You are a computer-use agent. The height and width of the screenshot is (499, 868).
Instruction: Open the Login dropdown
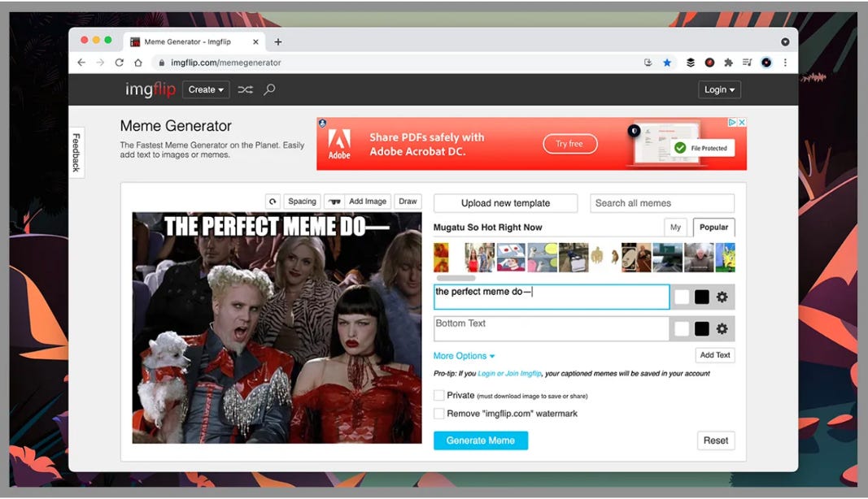click(719, 89)
